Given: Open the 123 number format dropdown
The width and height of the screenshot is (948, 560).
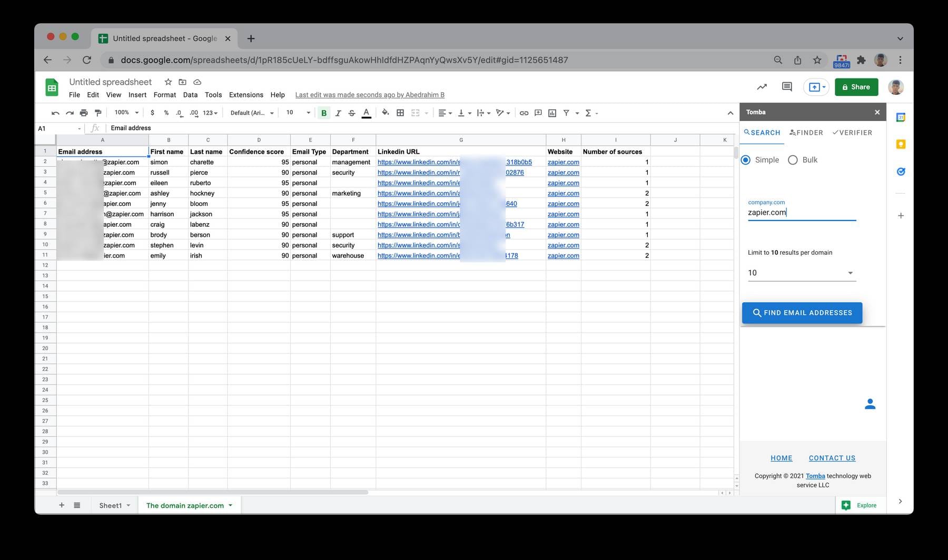Looking at the screenshot, I should pos(210,113).
